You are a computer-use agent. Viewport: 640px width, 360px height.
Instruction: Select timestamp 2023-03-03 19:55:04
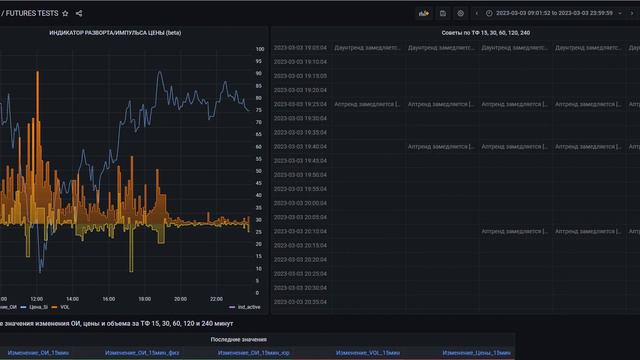point(300,189)
